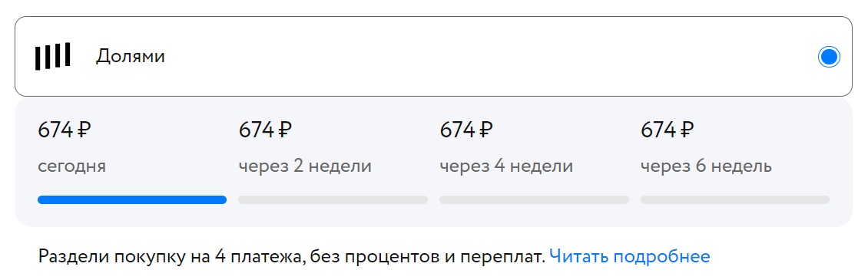Click the gray bar under через 6 недель
Screen dimensions: 868x280
click(734, 199)
